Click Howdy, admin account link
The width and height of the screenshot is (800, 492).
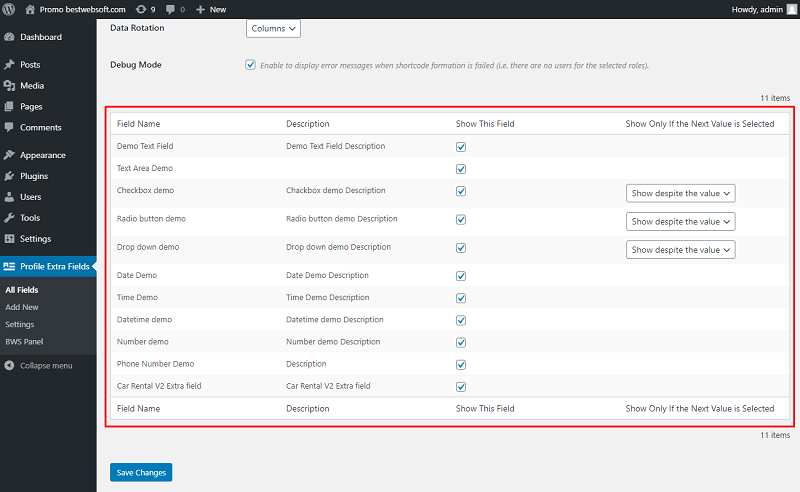(x=757, y=9)
